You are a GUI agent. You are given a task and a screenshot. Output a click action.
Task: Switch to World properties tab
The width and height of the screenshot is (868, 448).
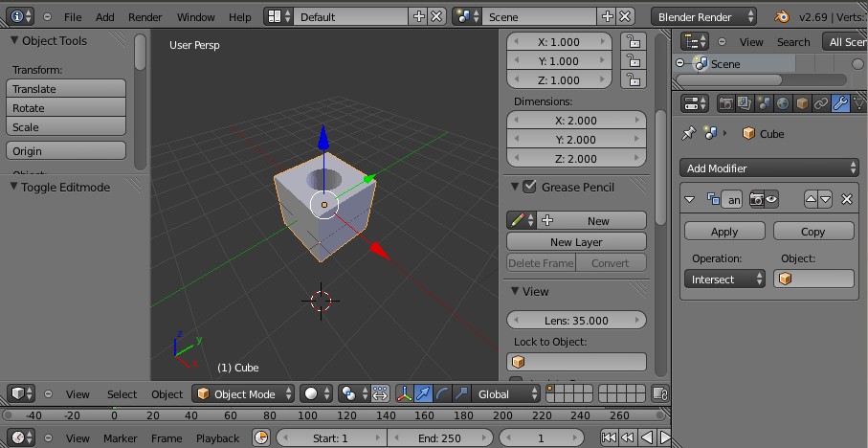[783, 103]
